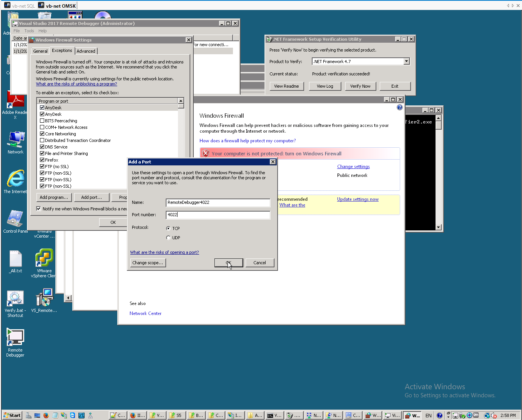Screen dimensions: 522x420
Task: Focus the port Name input field
Action: pos(218,202)
